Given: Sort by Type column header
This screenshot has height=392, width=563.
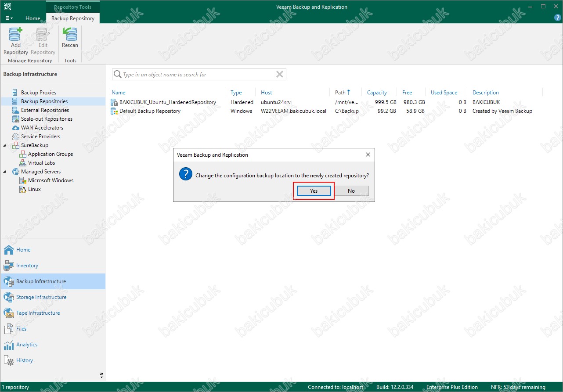Looking at the screenshot, I should 236,93.
